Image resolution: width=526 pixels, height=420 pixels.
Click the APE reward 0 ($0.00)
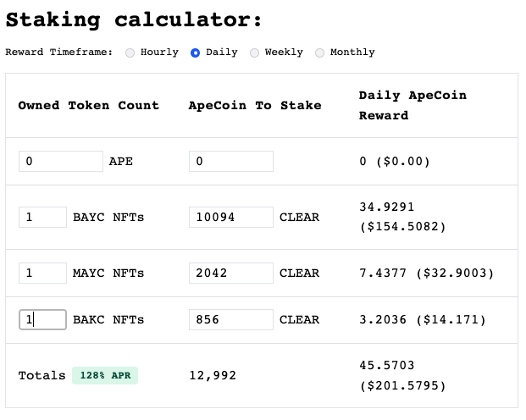395,162
